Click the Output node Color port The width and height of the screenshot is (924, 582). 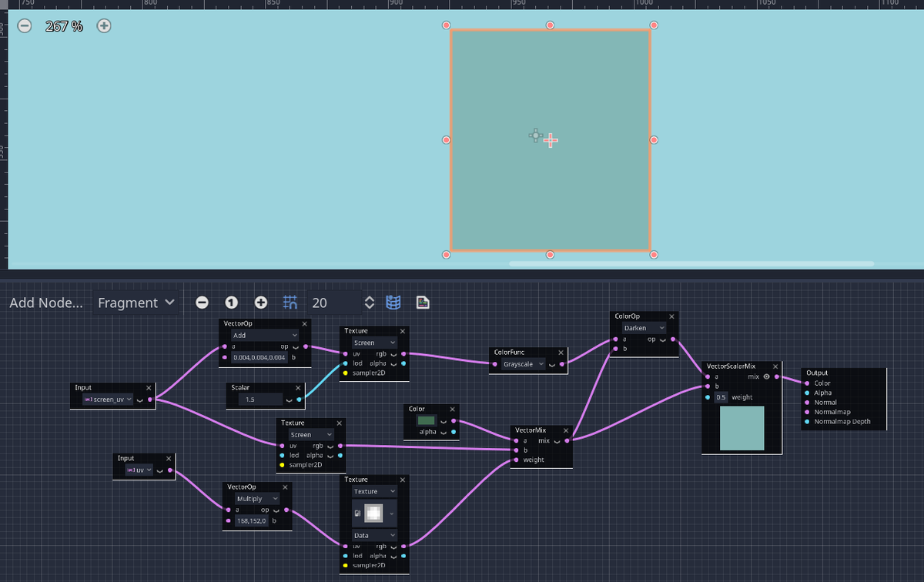[807, 383]
